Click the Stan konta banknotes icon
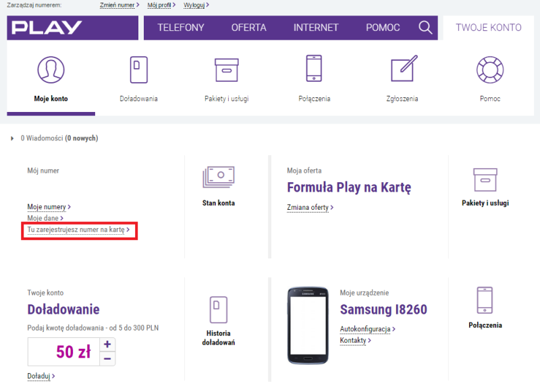The image size is (540, 392). [218, 177]
